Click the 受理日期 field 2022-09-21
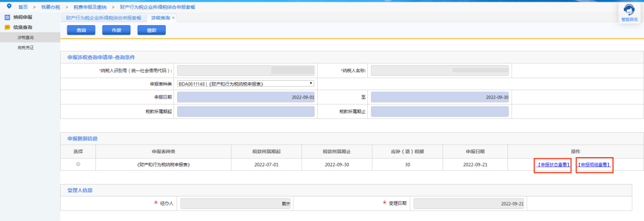This screenshot has width=644, height=221. (x=469, y=204)
